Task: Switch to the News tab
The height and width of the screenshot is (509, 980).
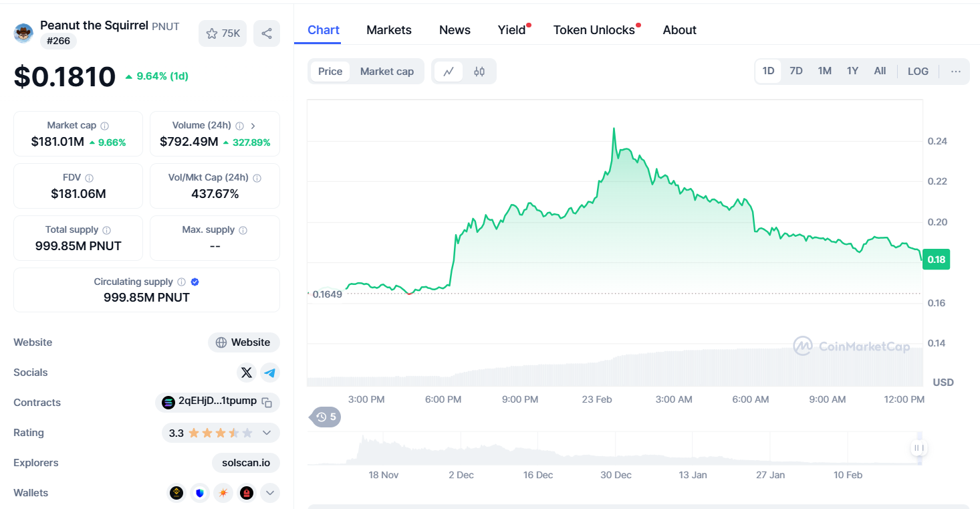Action: click(455, 30)
